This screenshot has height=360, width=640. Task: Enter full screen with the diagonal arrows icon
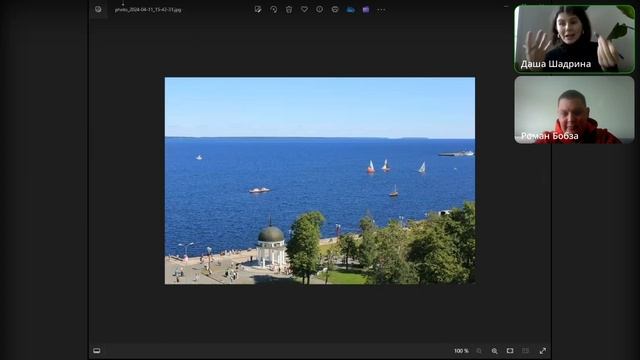tap(542, 351)
